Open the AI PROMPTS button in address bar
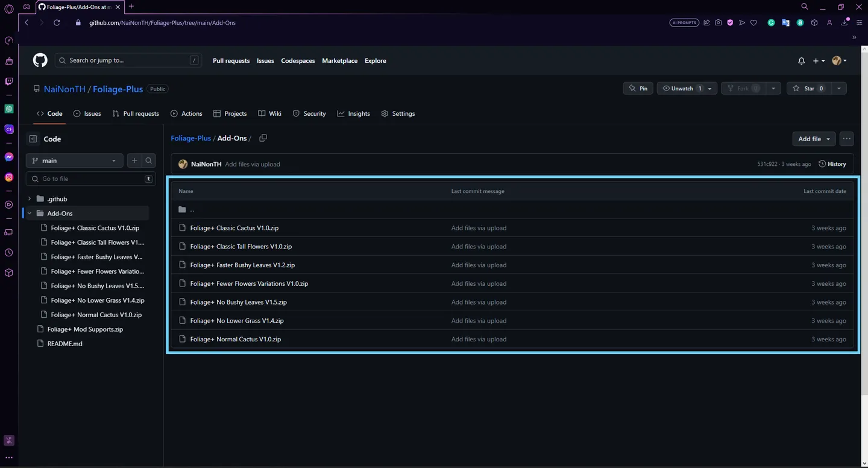The image size is (868, 468). click(x=684, y=23)
